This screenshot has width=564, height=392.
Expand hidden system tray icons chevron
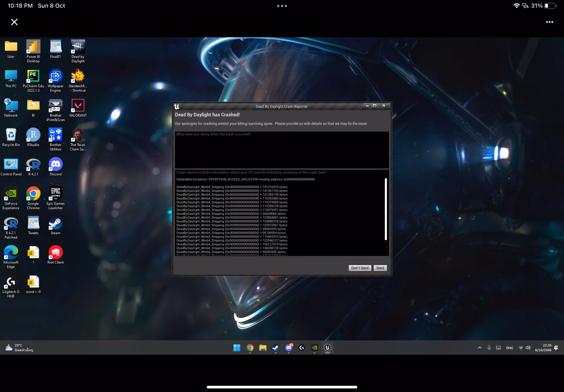pos(480,348)
